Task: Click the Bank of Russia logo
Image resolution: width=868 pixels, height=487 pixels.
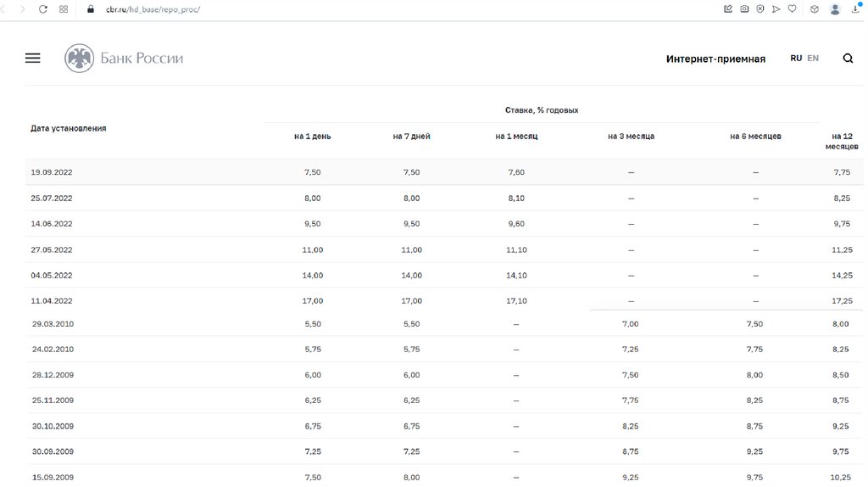Action: tap(124, 59)
